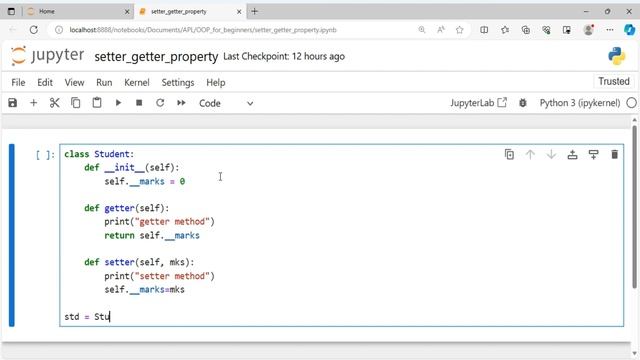Place cursor in the Student class code cell
The height and width of the screenshot is (360, 640).
342,235
